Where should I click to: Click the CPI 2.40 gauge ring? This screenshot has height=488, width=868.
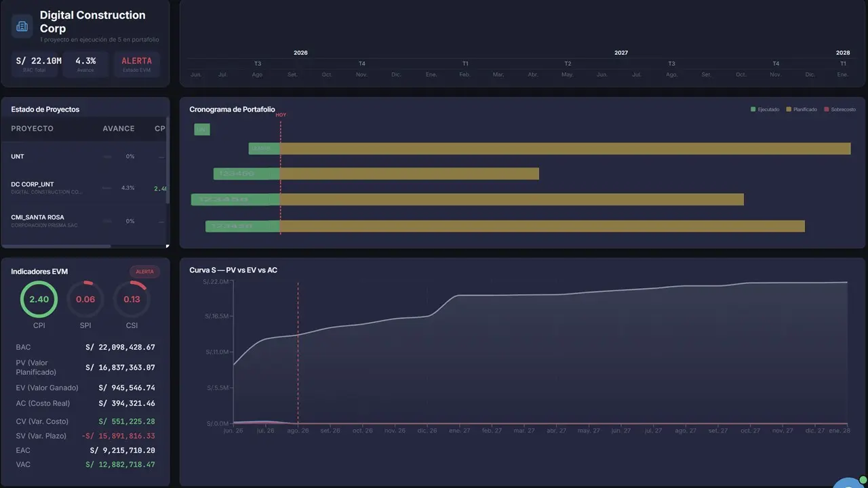39,299
